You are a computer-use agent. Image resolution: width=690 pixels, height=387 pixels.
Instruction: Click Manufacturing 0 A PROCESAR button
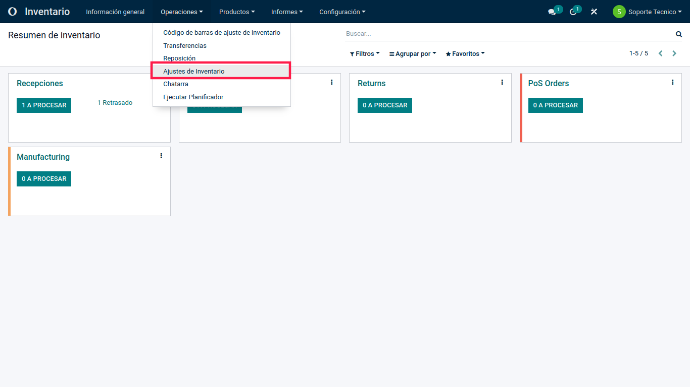click(x=44, y=179)
